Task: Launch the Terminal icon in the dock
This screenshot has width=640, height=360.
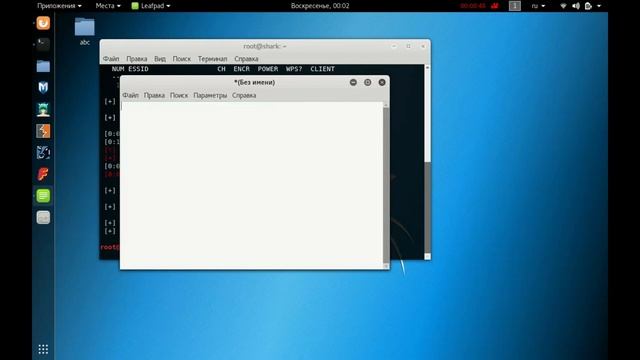Action: click(x=43, y=44)
